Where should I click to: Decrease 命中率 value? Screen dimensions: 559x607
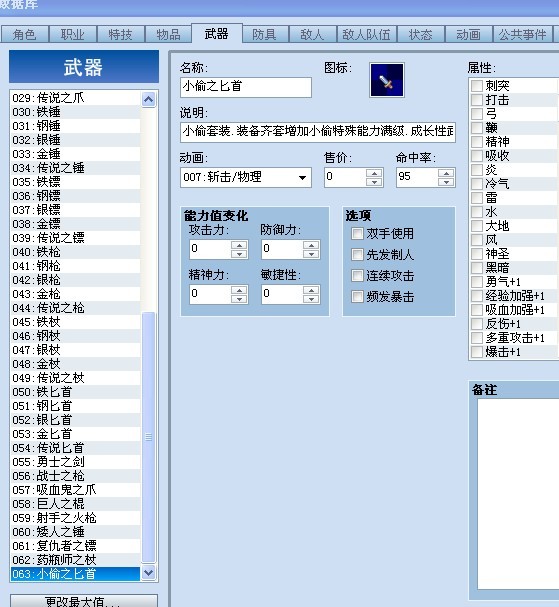click(446, 182)
